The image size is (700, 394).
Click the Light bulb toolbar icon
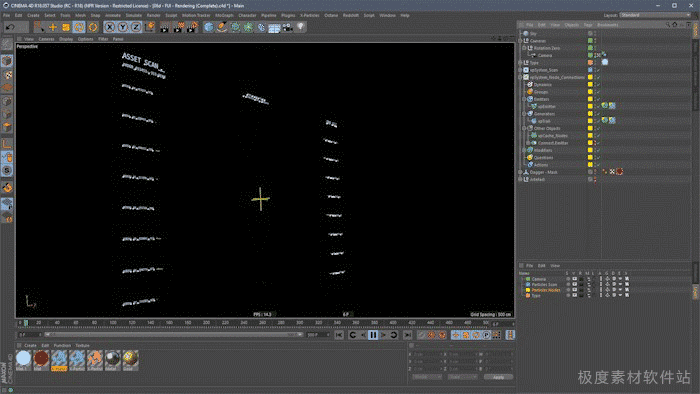[300, 27]
